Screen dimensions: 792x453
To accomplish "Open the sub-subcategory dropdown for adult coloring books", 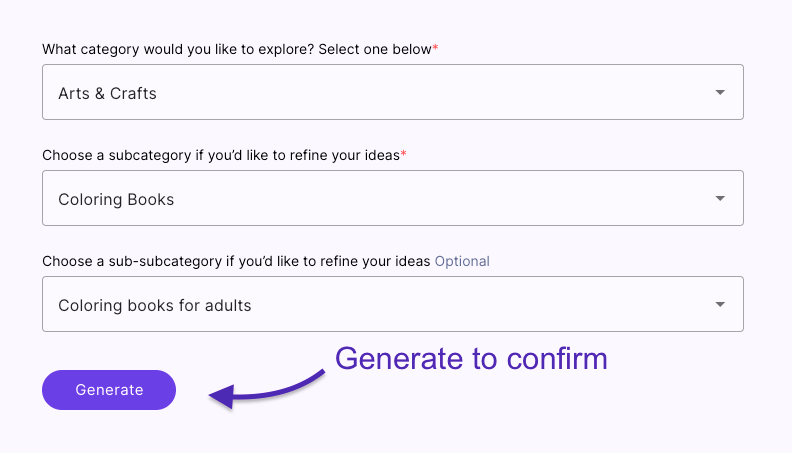I will [392, 305].
